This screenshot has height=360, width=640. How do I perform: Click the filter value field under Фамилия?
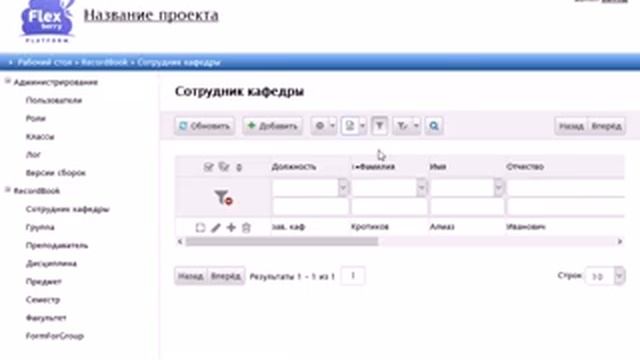389,207
